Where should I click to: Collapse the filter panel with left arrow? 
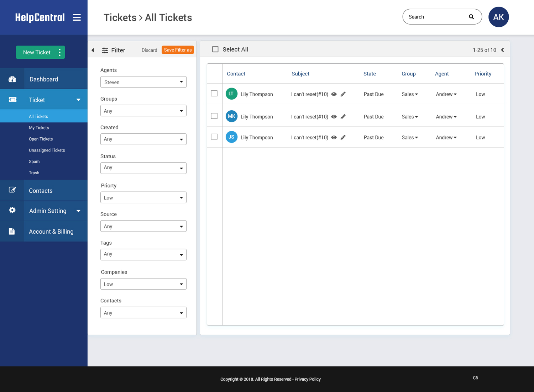click(93, 50)
